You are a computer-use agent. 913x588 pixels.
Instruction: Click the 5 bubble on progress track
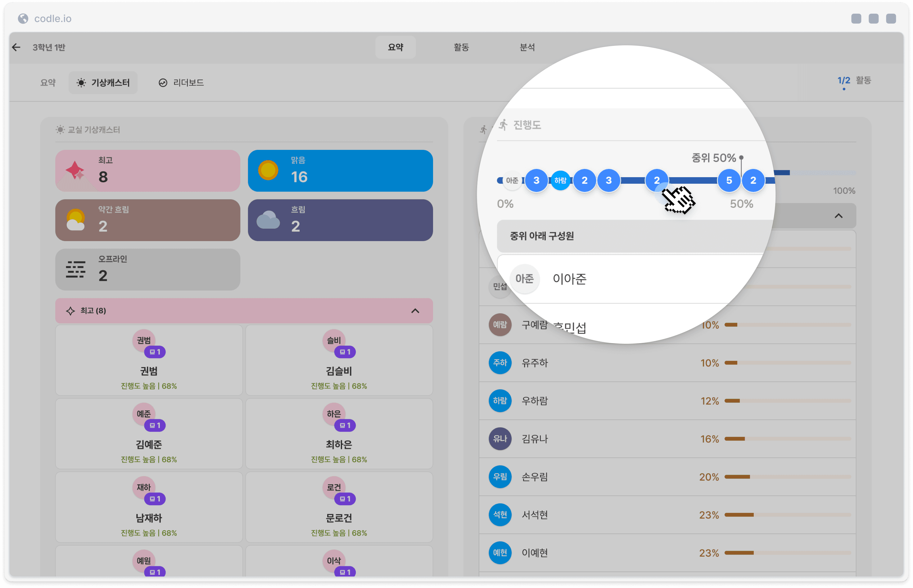click(729, 180)
